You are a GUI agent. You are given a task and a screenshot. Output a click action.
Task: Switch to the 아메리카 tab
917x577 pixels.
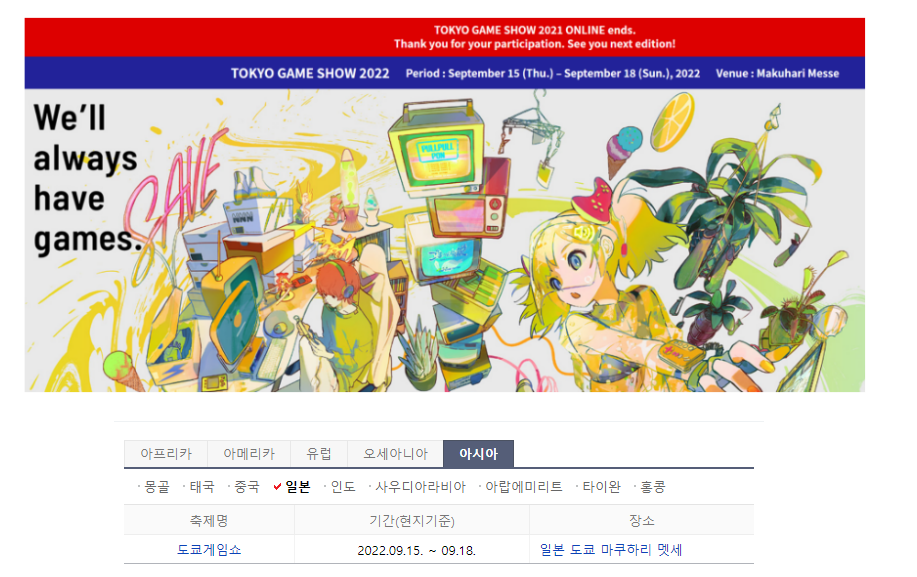click(x=249, y=454)
